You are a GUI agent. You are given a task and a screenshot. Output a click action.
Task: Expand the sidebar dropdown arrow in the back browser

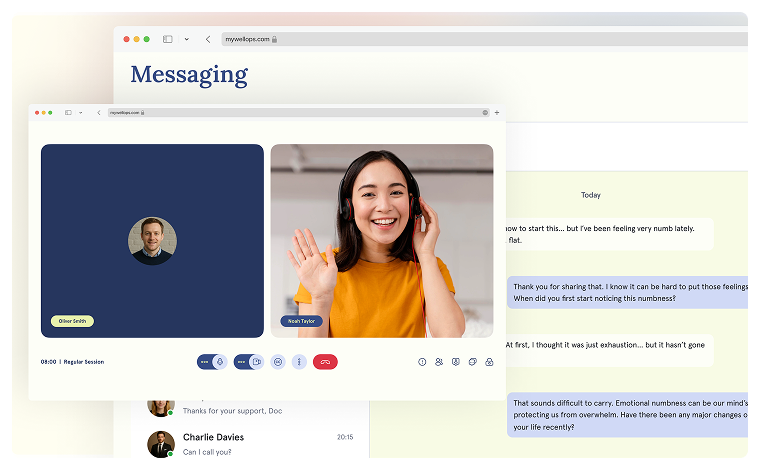(186, 39)
